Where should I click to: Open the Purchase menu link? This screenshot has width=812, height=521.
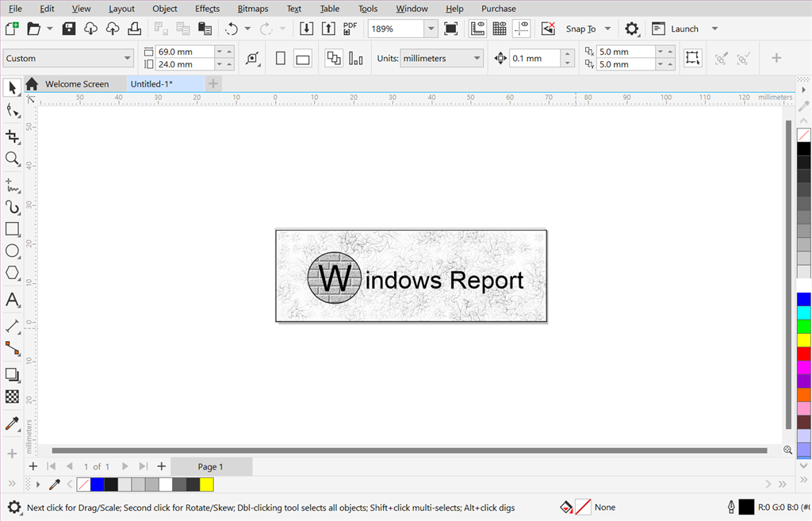[498, 8]
